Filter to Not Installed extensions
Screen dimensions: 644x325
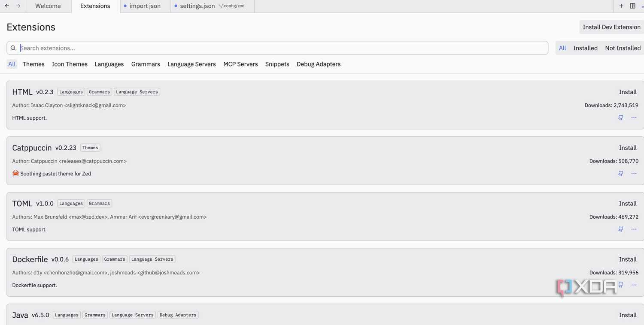(x=623, y=48)
